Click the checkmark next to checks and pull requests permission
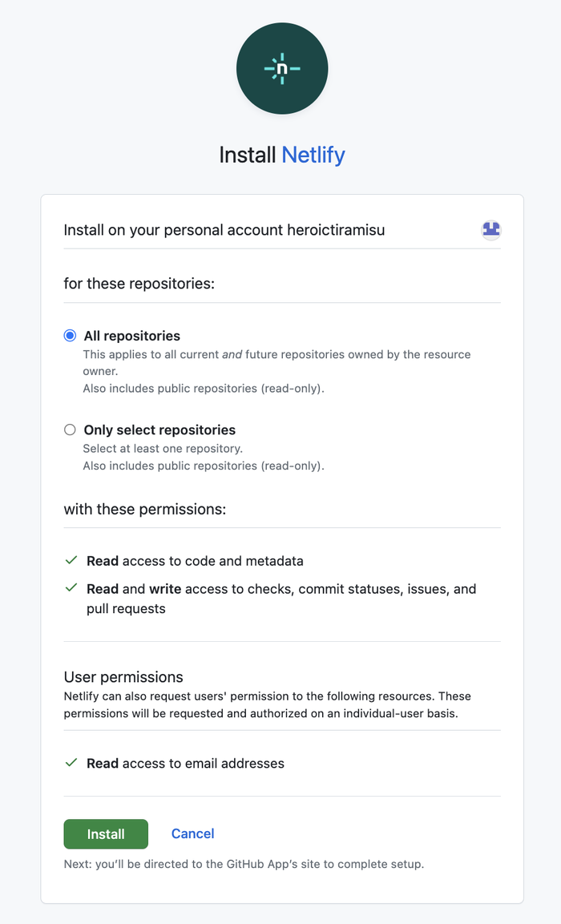561x924 pixels. coord(71,589)
